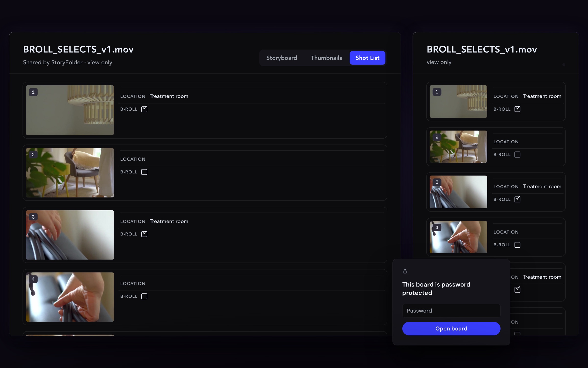The height and width of the screenshot is (368, 588).
Task: Click empty LOCATION label of shot 2 left panel
Action: pos(133,159)
